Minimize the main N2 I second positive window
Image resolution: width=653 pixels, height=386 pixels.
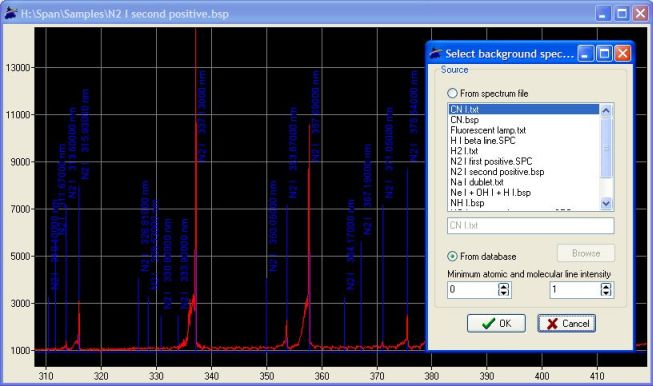603,13
